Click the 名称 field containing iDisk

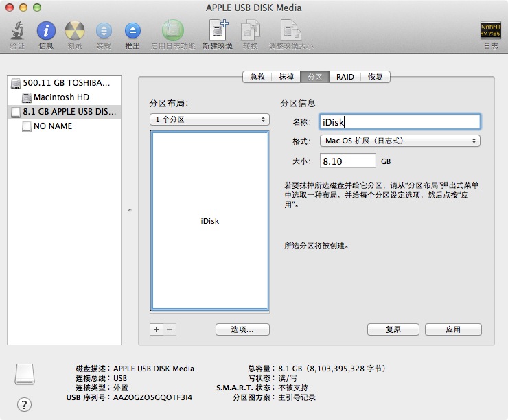(400, 122)
